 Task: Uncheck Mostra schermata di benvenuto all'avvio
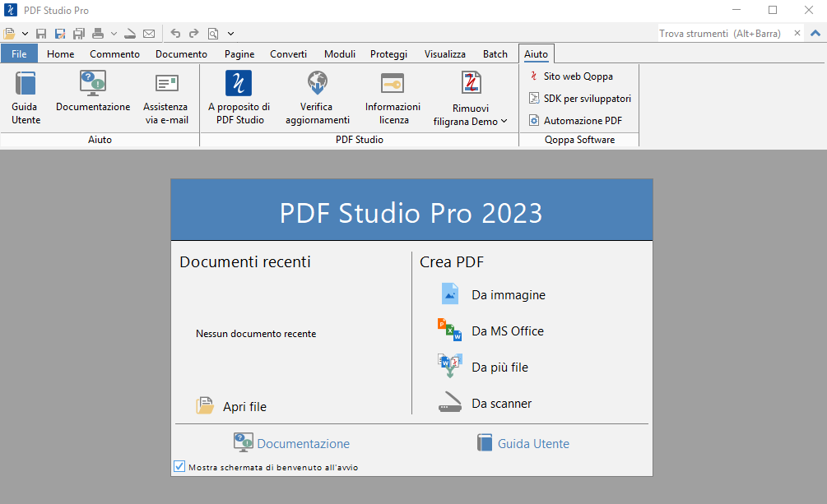pos(179,466)
